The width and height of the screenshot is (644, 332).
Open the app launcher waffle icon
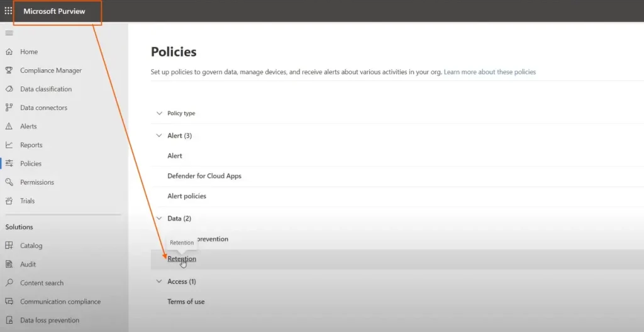(8, 11)
